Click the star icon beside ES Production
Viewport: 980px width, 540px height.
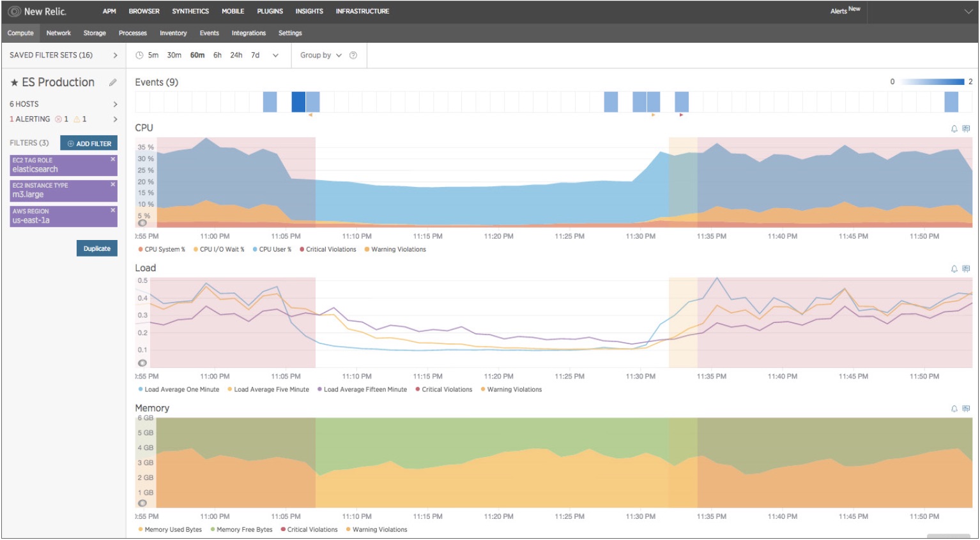click(14, 83)
